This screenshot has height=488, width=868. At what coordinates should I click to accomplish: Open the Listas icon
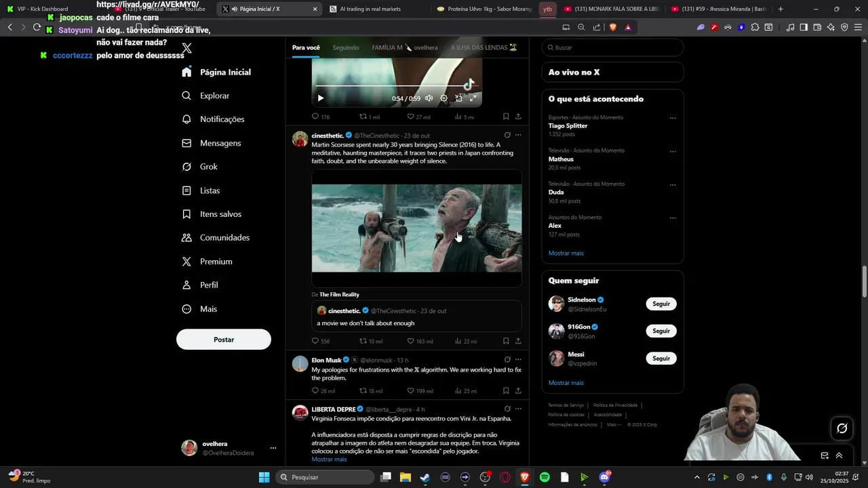coord(186,190)
